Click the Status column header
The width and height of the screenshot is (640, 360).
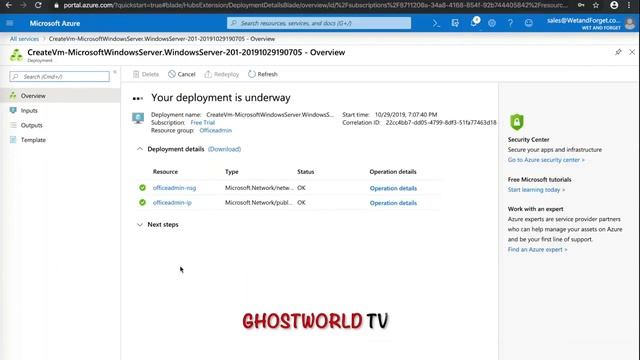point(305,172)
